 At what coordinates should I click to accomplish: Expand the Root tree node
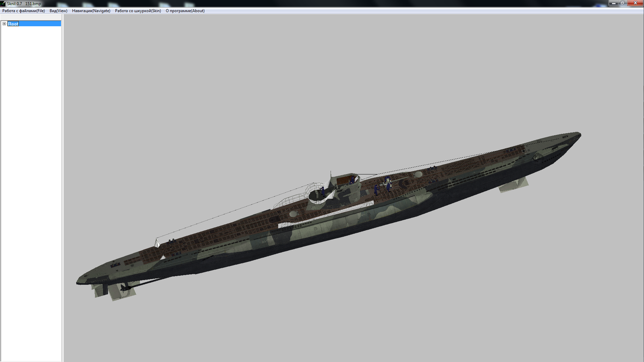4,24
